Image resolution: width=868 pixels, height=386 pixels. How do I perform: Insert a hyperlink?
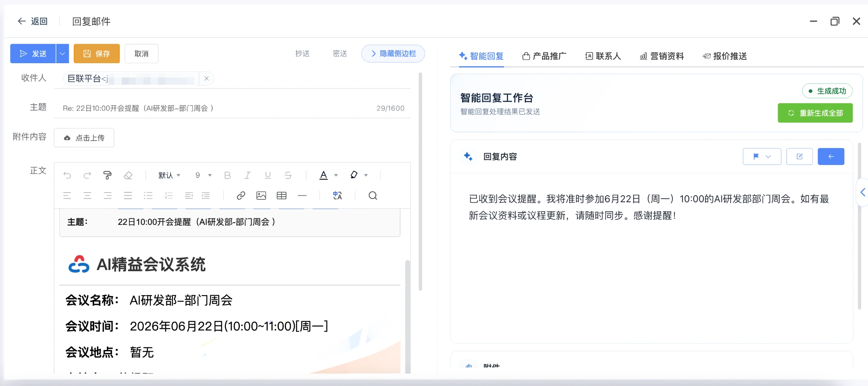[x=241, y=196]
